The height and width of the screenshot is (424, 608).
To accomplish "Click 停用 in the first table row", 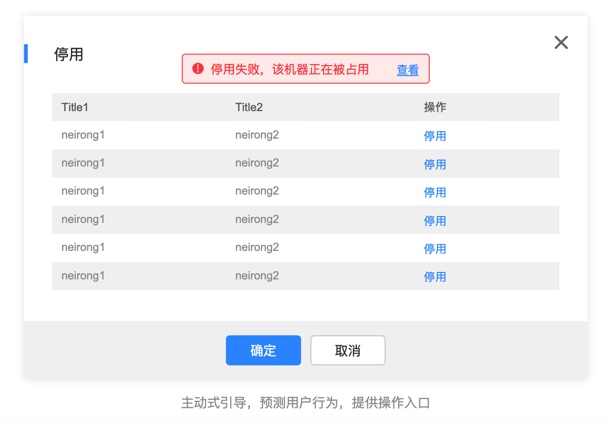I will point(434,136).
